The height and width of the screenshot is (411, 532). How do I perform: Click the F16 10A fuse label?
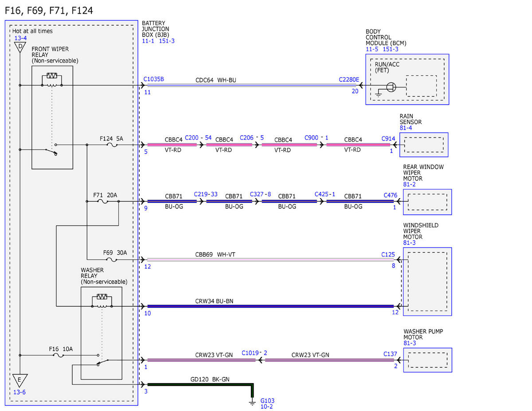tap(61, 349)
